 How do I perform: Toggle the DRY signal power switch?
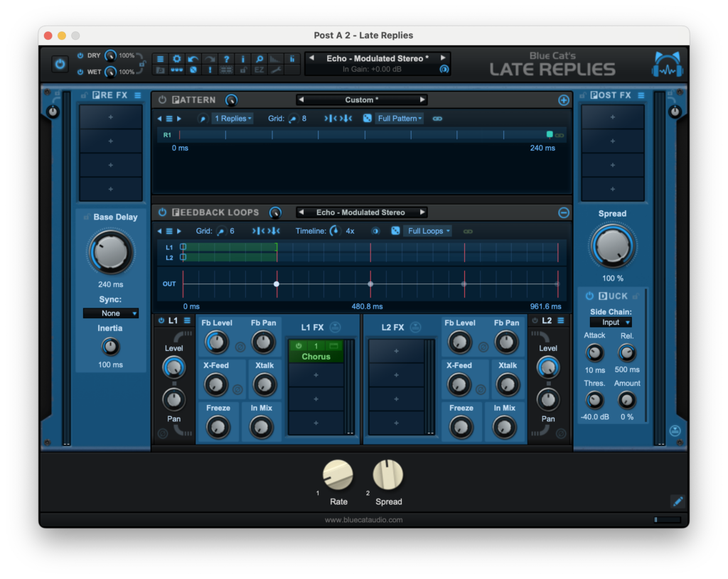80,55
